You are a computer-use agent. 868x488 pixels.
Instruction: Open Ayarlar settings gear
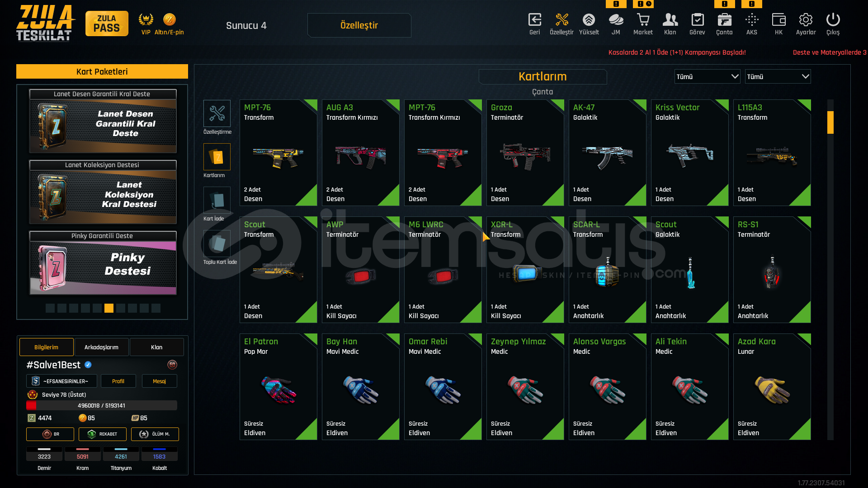click(806, 24)
